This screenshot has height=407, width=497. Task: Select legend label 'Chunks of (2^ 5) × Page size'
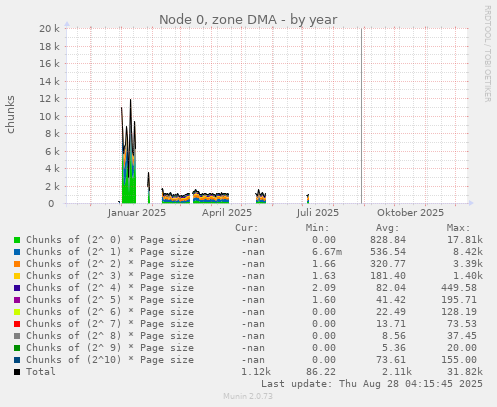[x=110, y=300]
